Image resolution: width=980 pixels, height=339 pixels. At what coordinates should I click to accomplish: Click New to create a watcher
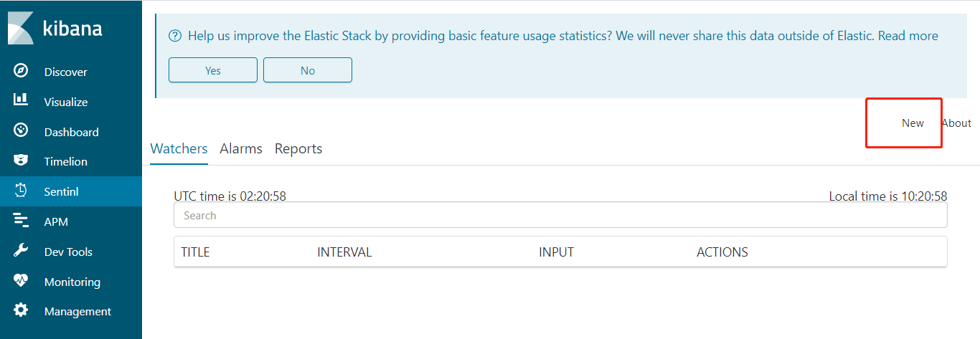point(913,123)
